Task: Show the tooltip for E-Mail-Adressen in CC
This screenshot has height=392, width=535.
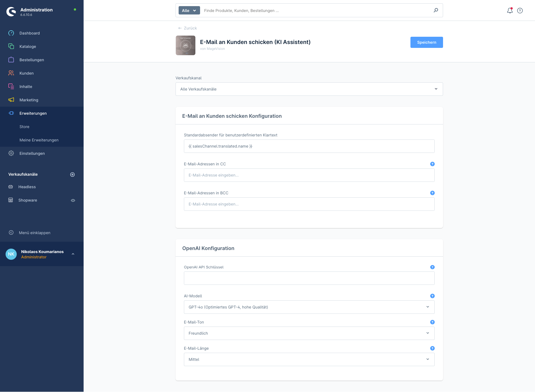Action: [x=432, y=164]
